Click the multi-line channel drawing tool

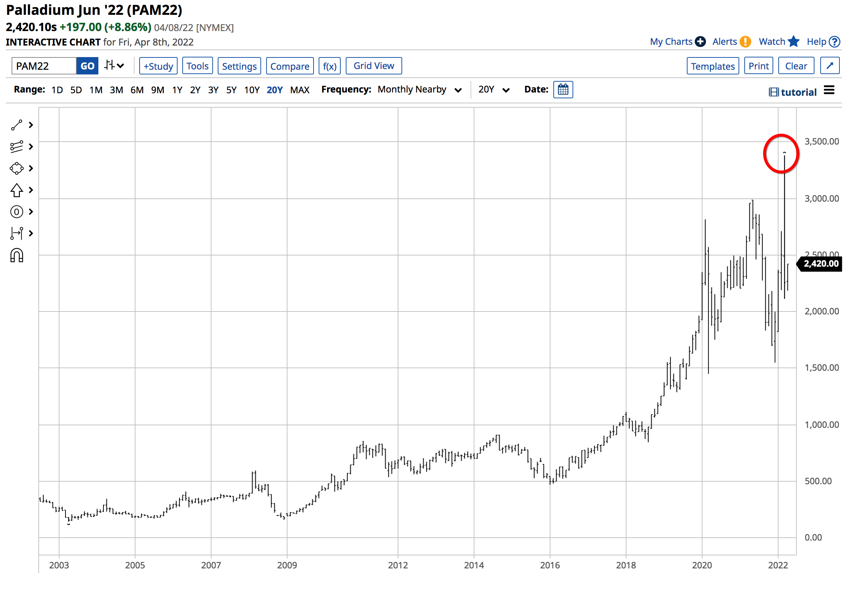tap(16, 147)
